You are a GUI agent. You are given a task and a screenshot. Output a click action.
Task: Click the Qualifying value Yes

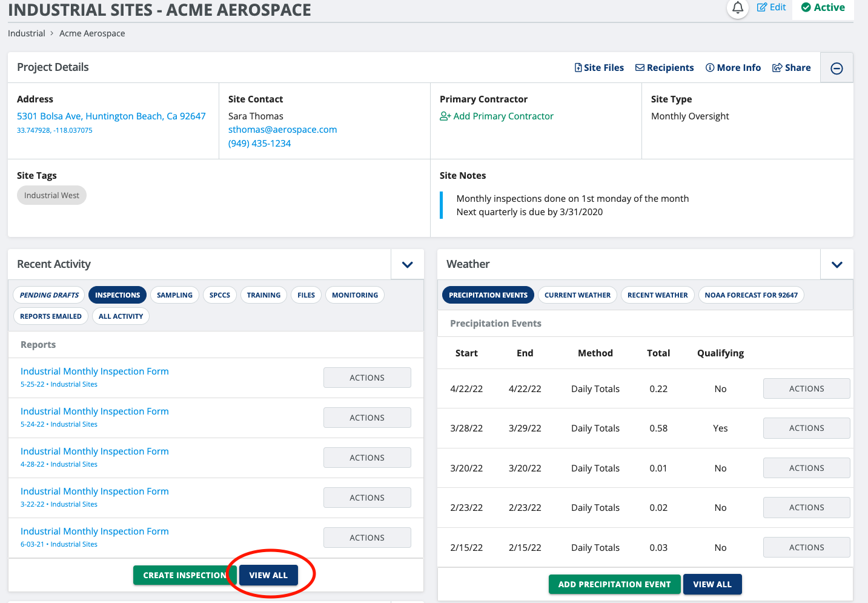[720, 428]
